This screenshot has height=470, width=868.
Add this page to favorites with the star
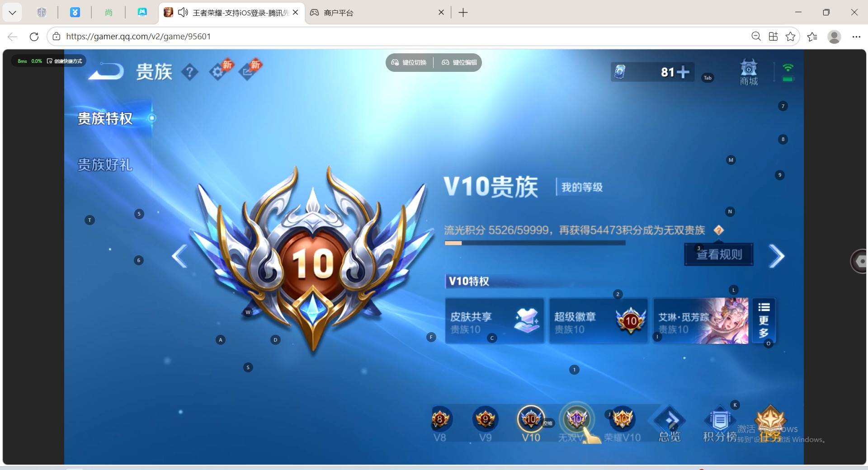790,37
